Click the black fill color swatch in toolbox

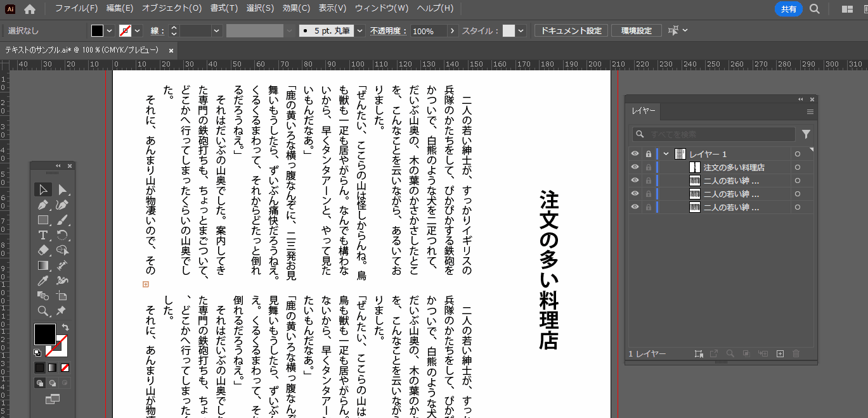pyautogui.click(x=44, y=334)
